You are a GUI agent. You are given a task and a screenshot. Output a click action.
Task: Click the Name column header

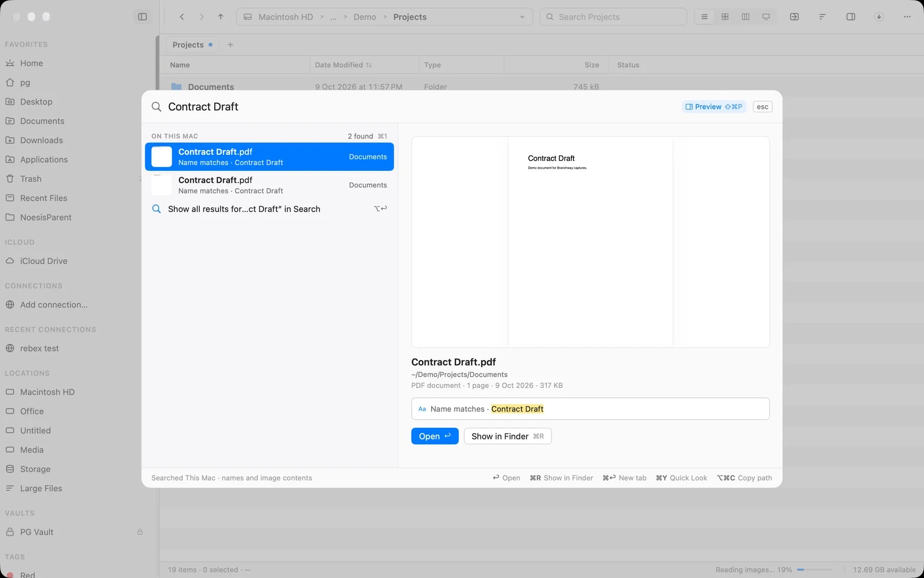[180, 65]
